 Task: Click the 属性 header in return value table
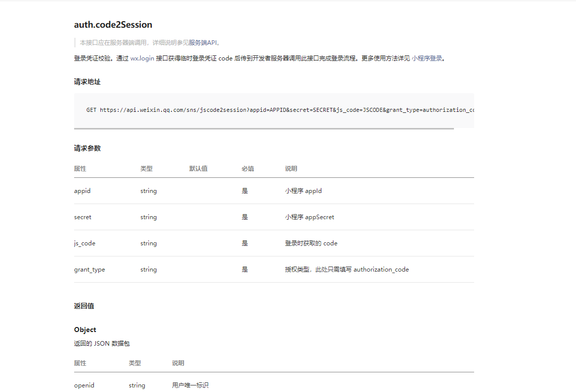(80, 363)
